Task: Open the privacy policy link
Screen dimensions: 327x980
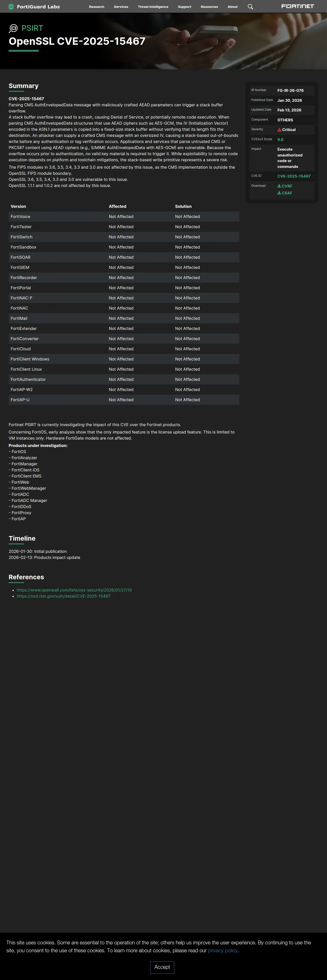Action: coord(223,950)
